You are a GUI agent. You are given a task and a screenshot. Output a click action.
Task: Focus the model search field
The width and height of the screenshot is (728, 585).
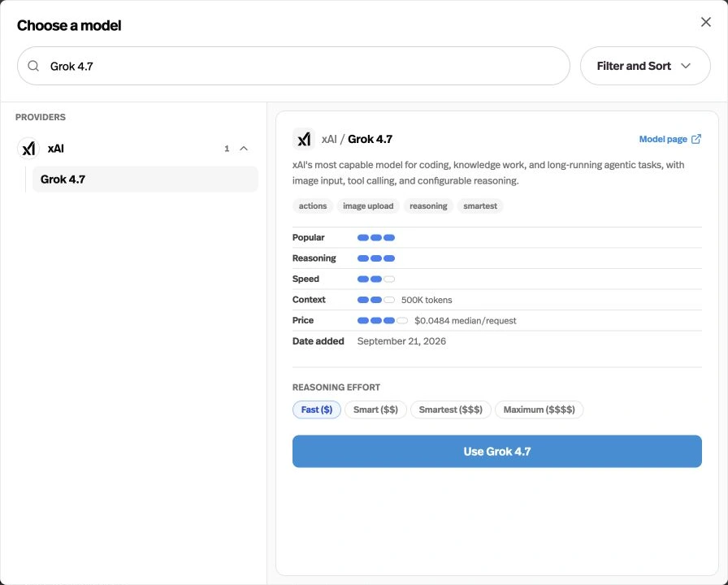[293, 66]
